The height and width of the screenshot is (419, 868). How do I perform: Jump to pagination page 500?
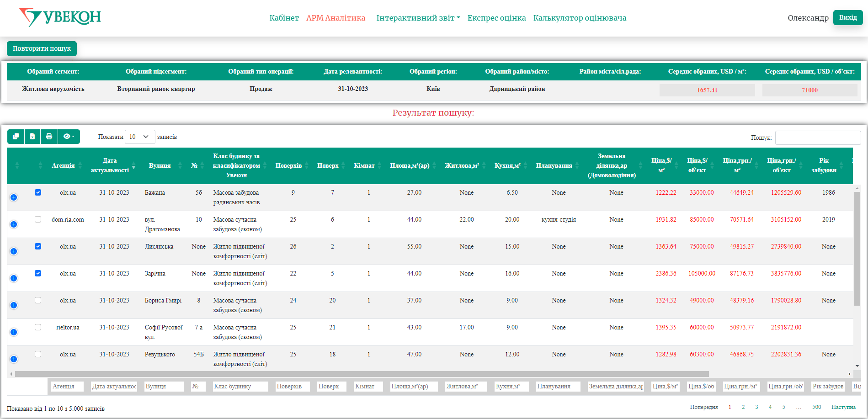816,407
